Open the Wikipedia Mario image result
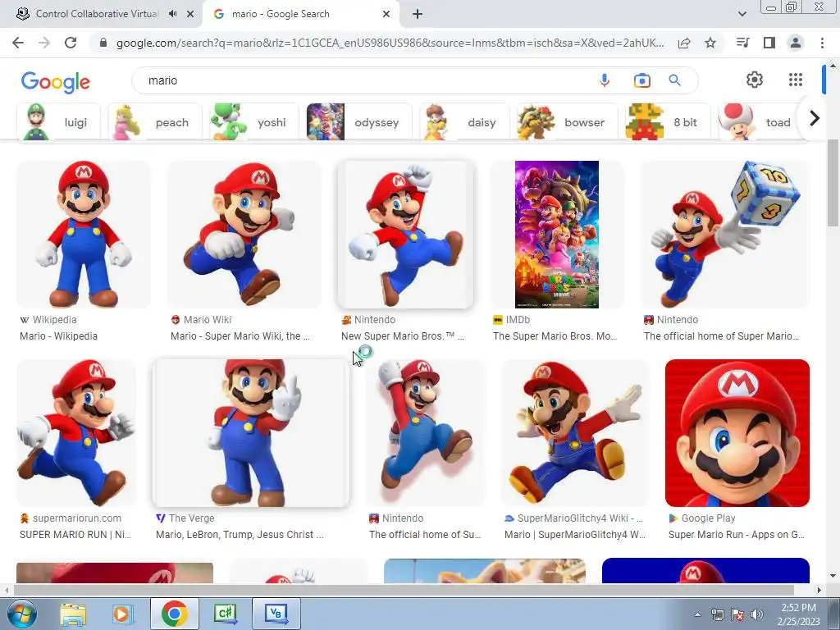840x630 pixels. coord(84,235)
